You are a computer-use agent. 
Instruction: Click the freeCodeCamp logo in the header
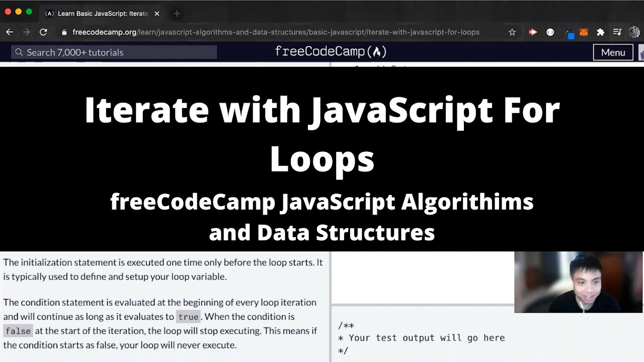tap(331, 52)
